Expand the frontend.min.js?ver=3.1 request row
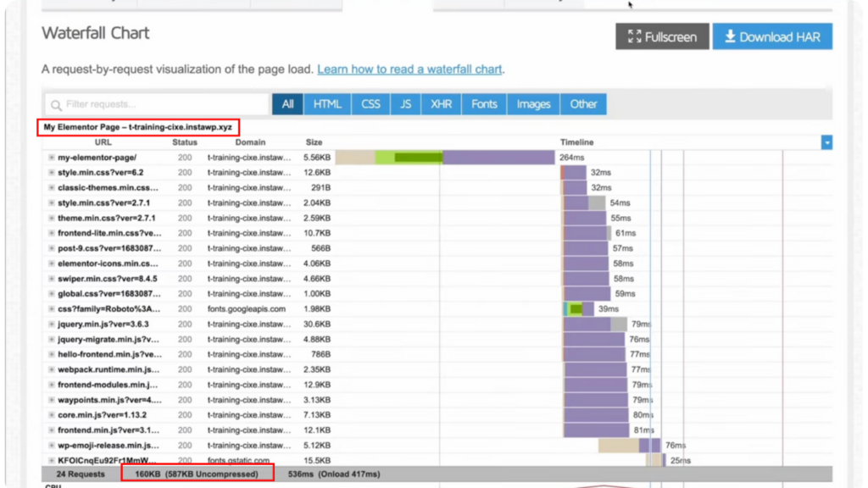Image resolution: width=868 pixels, height=488 pixels. 52,430
